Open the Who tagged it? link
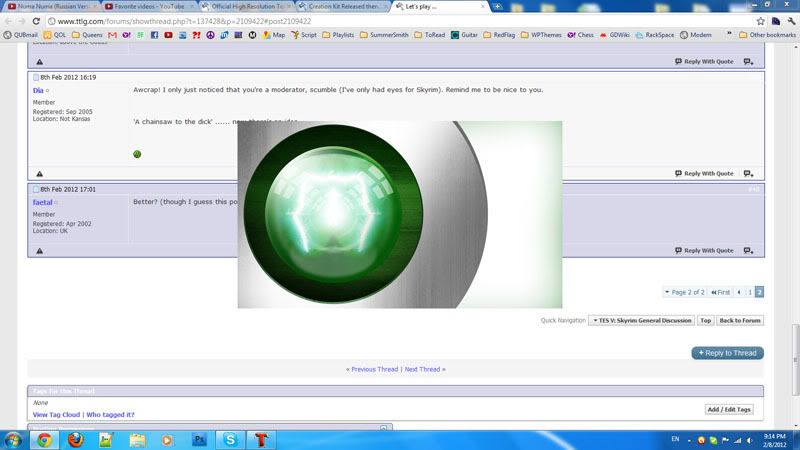Viewport: 800px width, 450px height. coord(110,415)
